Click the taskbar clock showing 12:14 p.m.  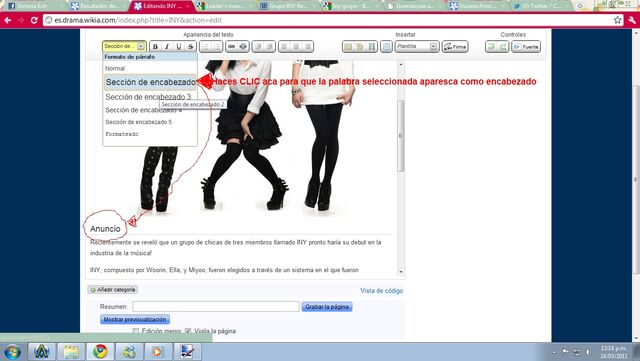pos(613,352)
